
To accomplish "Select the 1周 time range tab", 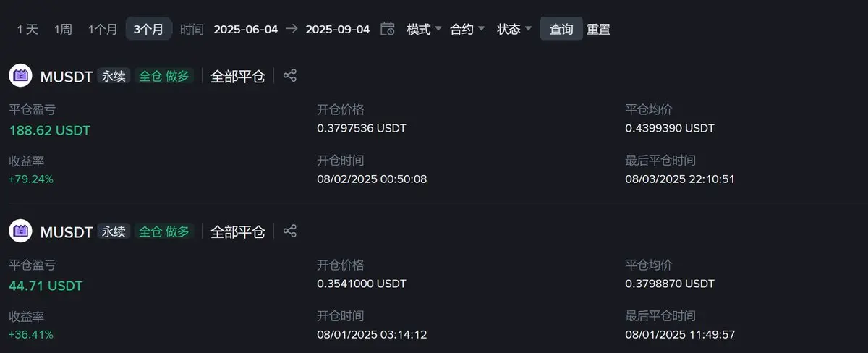I will pyautogui.click(x=63, y=29).
